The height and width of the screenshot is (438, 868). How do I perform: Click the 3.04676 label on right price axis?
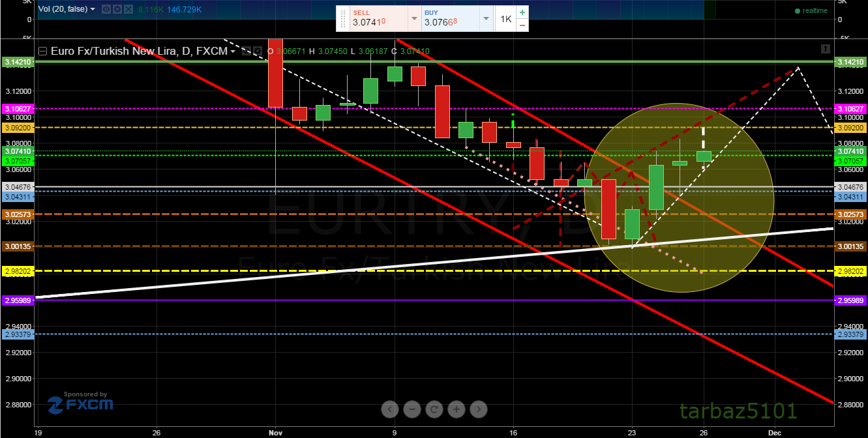point(850,187)
